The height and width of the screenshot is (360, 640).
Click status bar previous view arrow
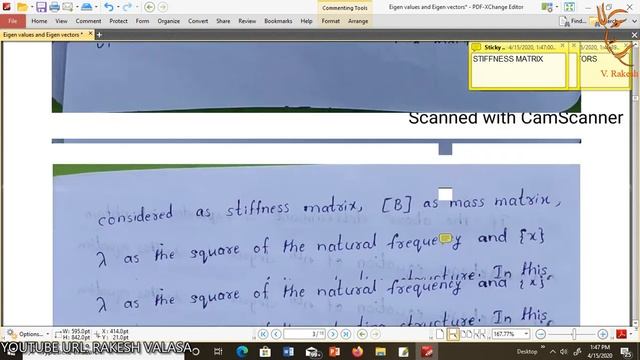coord(362,334)
